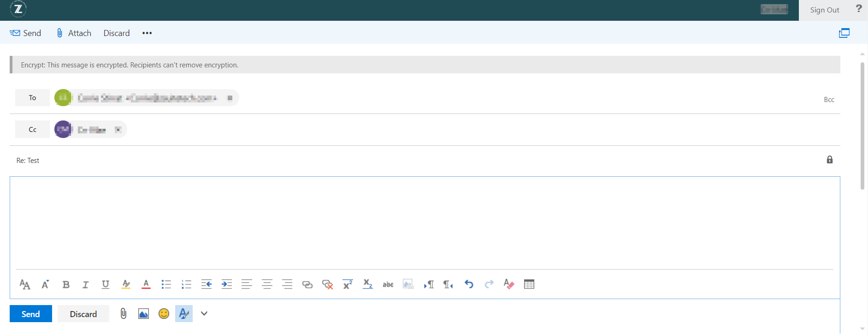Click the blue Send button
Screen dimensions: 868x336
(x=31, y=314)
